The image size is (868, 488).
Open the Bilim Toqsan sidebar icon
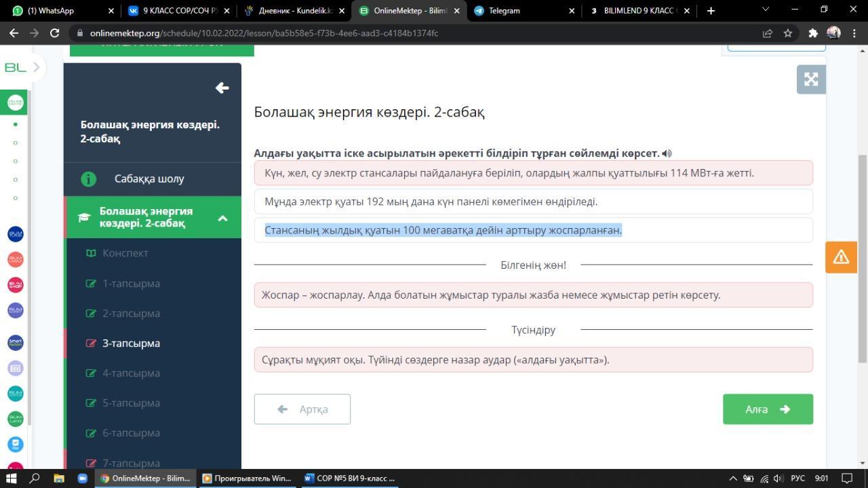(15, 234)
